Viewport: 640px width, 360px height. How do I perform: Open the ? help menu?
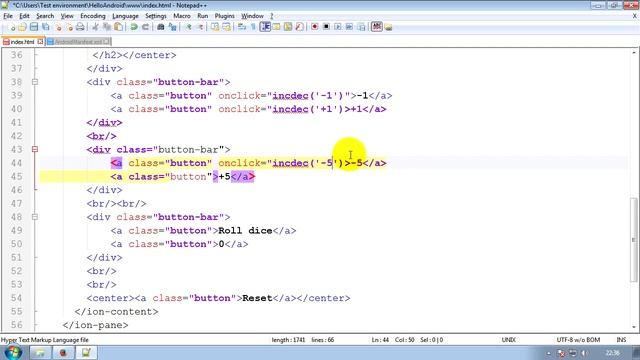272,16
